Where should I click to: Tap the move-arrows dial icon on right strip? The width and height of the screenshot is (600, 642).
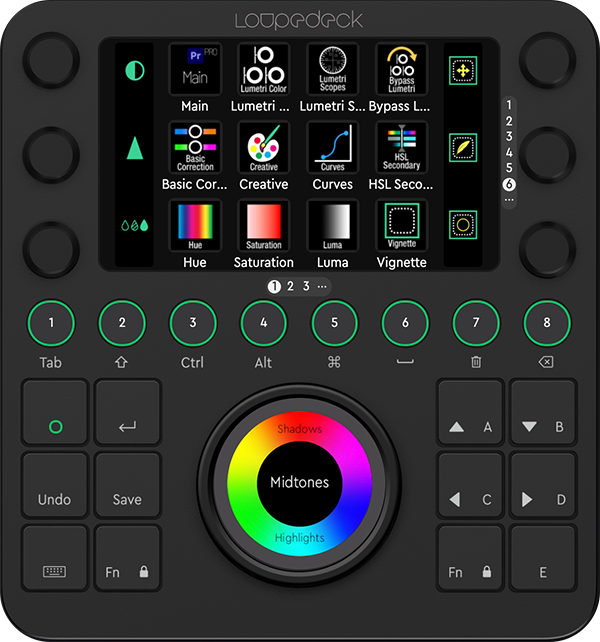click(463, 70)
